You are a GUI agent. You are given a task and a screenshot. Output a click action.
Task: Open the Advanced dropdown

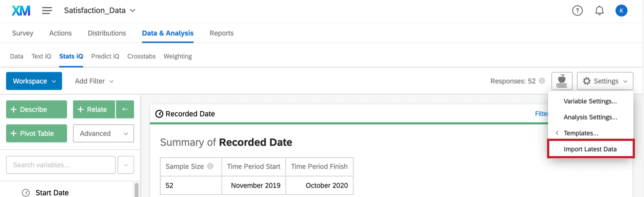coord(103,133)
